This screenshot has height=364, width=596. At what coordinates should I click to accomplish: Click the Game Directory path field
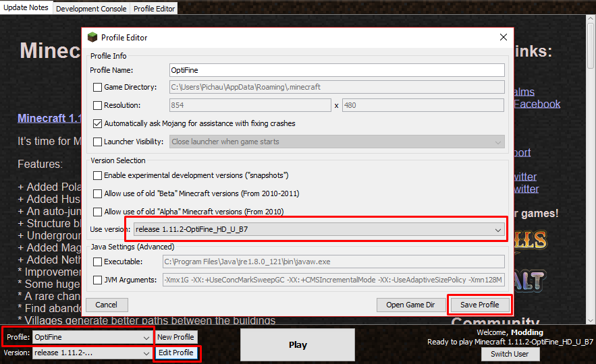tap(337, 87)
